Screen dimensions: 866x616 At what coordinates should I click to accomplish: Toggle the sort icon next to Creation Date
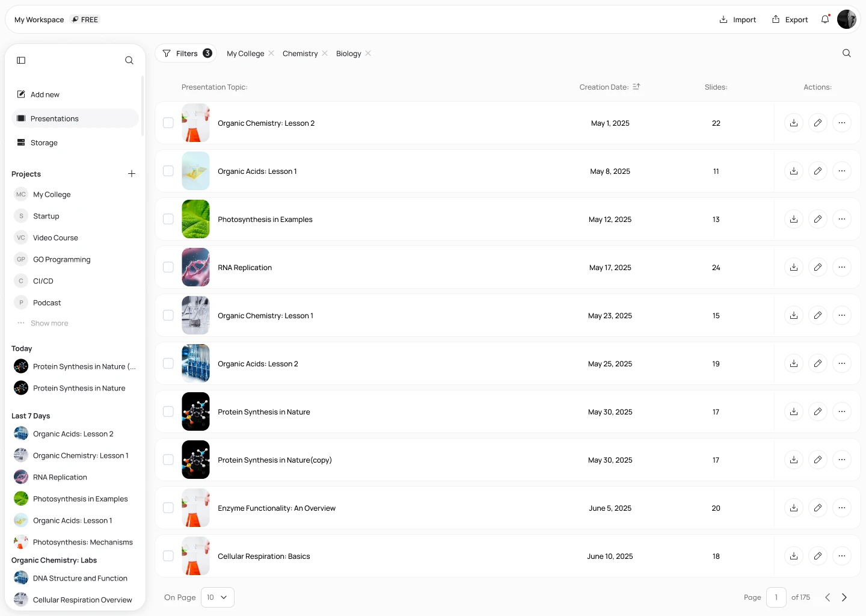[636, 87]
